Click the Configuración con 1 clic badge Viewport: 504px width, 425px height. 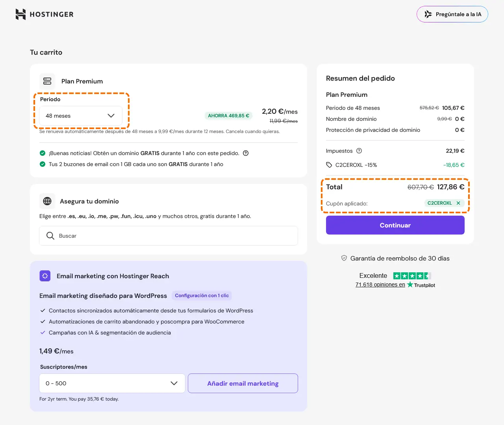tap(202, 296)
